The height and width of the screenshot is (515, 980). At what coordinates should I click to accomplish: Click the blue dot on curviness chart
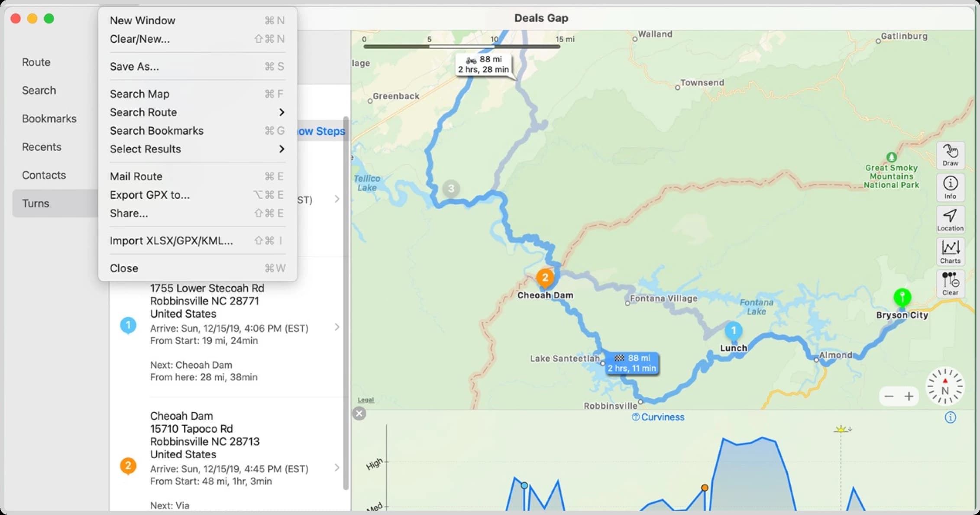point(524,485)
